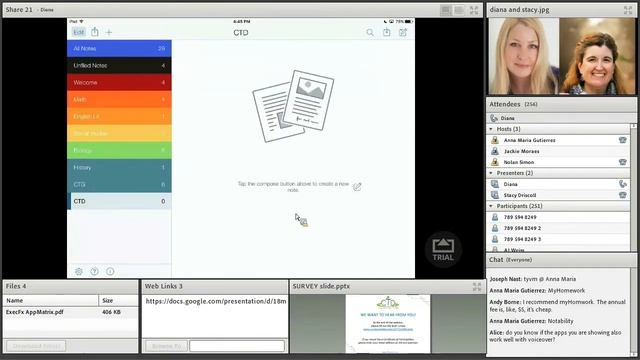Open the green Biology subject
The image size is (640, 360).
point(119,151)
